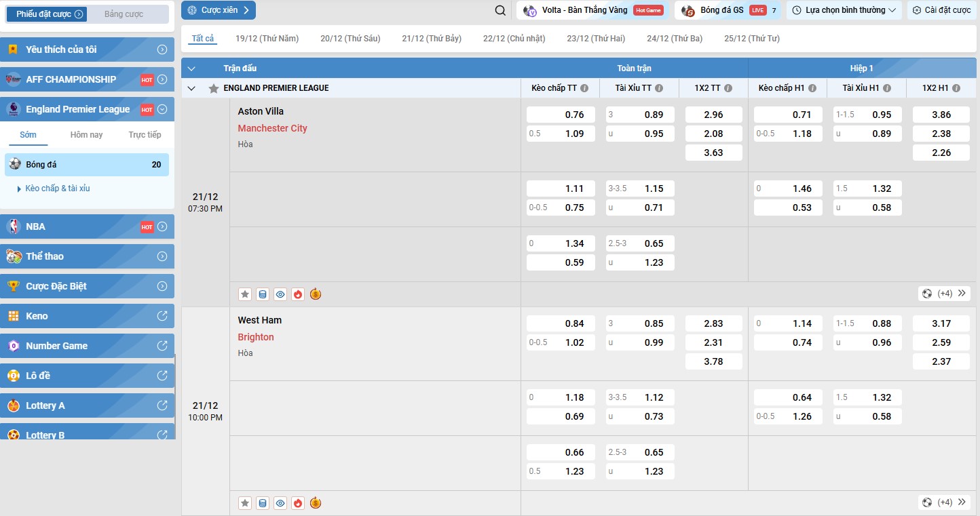This screenshot has height=516, width=980.
Task: Select the Tất cả date tab
Action: [203, 39]
